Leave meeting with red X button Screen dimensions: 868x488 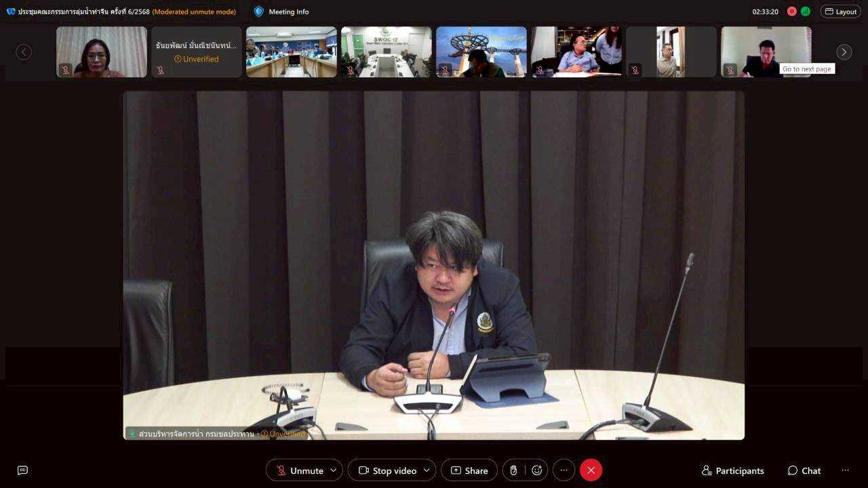[591, 470]
